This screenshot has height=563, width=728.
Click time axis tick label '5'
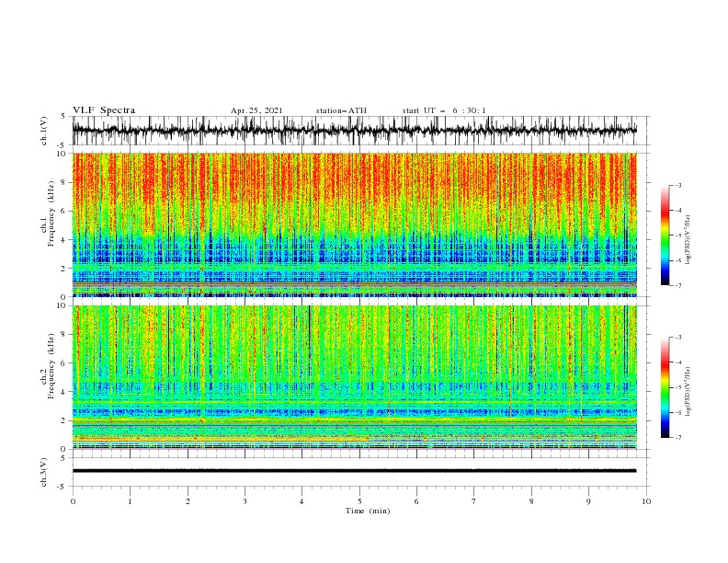(x=359, y=501)
